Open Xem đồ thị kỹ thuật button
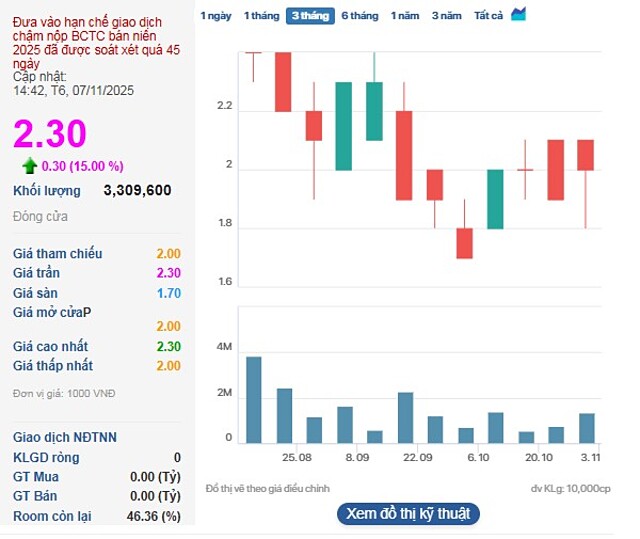Image resolution: width=640 pixels, height=539 pixels. click(409, 514)
